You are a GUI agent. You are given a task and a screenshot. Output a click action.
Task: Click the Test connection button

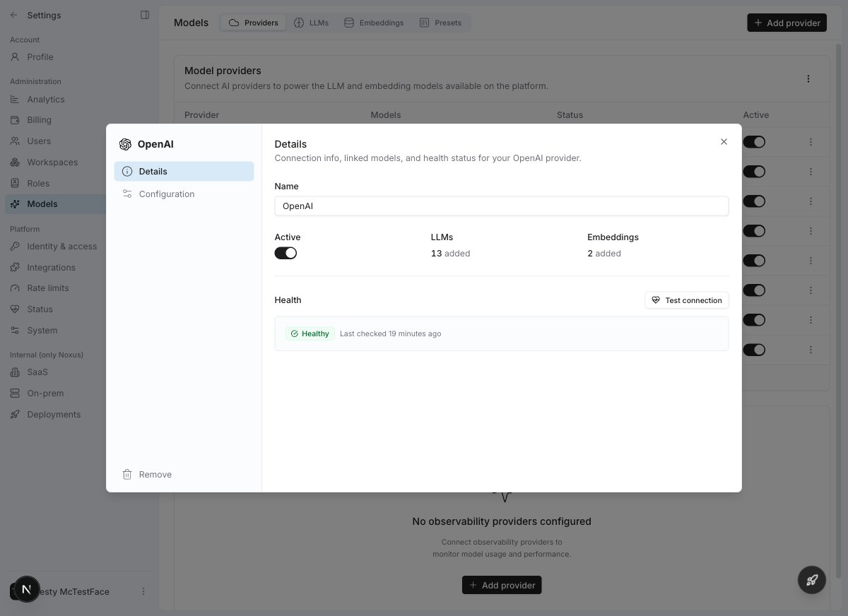(687, 300)
